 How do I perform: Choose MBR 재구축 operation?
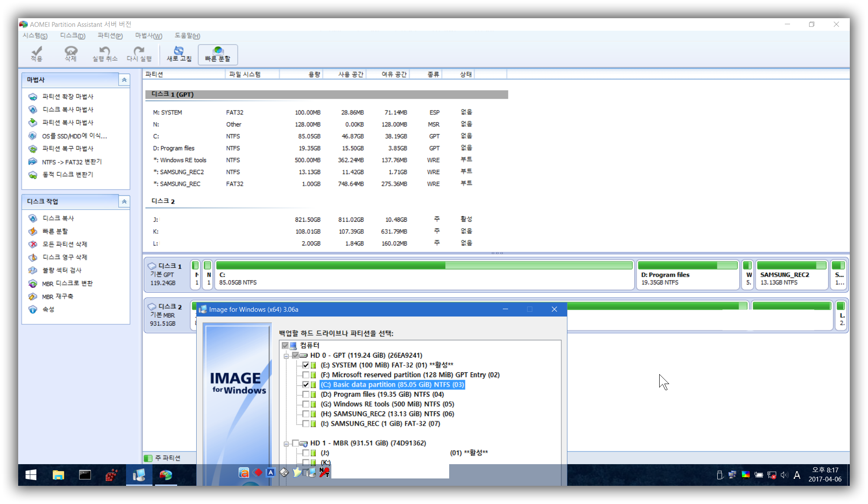(x=57, y=297)
